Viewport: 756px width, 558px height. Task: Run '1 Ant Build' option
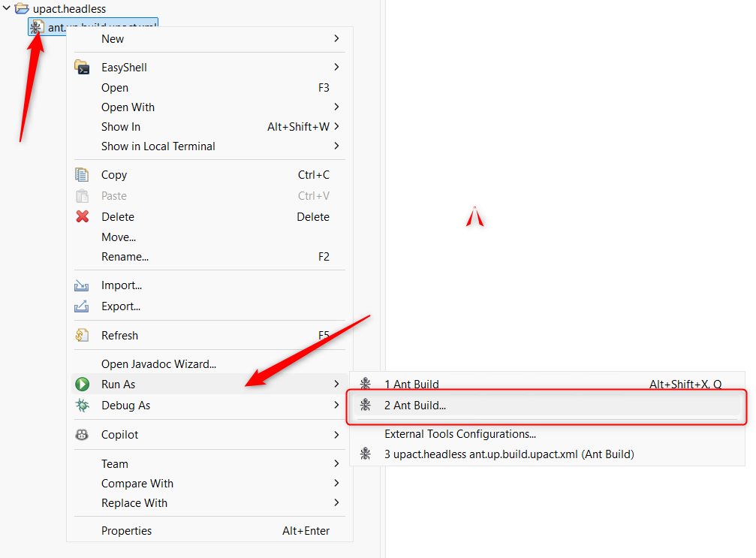(x=411, y=385)
